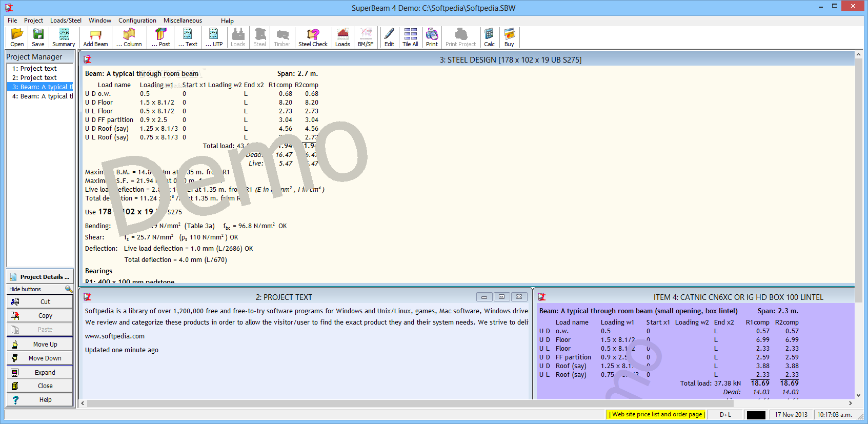Screen dimensions: 868x424
Task: Open the Window menu
Action: [x=100, y=21]
